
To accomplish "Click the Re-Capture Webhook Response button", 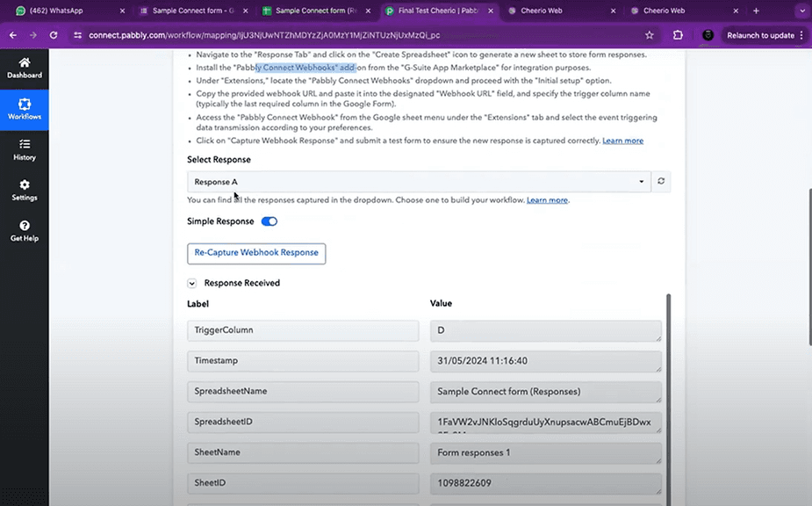I will click(256, 254).
